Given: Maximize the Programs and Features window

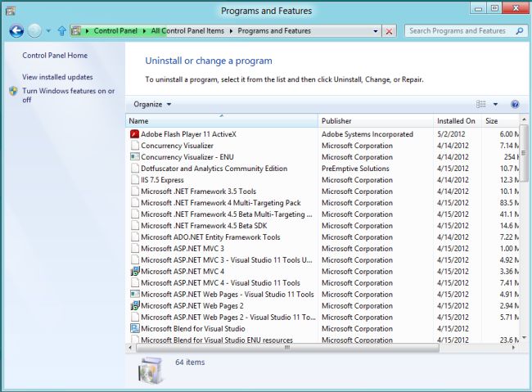Looking at the screenshot, I should (x=494, y=8).
